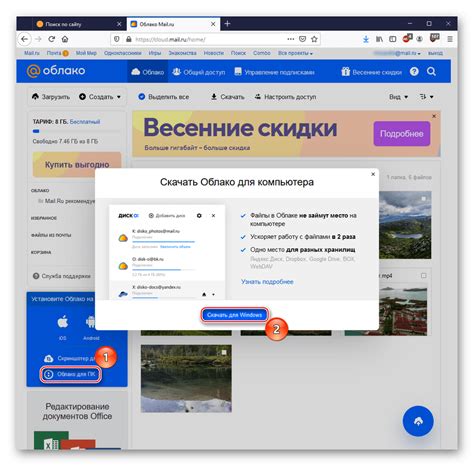Open the river landscape photo thumbnail

pos(186,378)
